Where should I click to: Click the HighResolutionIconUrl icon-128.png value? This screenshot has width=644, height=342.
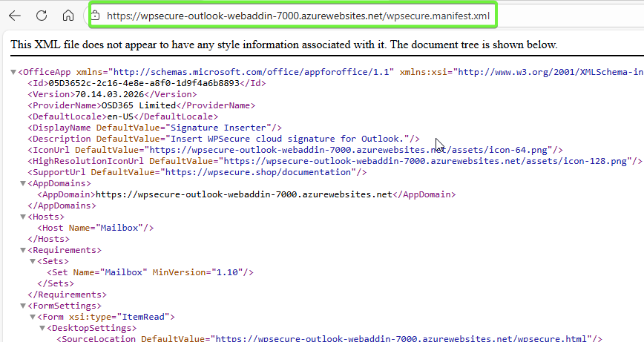(x=424, y=161)
